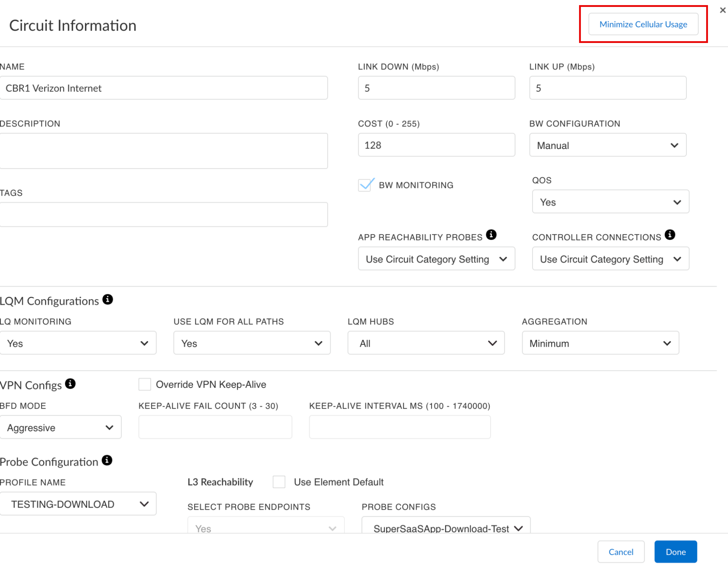Click info icon next to App Reachability Probes

[491, 235]
